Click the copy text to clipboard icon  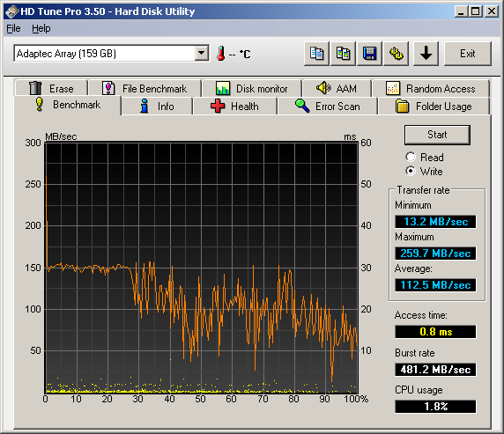click(x=316, y=54)
